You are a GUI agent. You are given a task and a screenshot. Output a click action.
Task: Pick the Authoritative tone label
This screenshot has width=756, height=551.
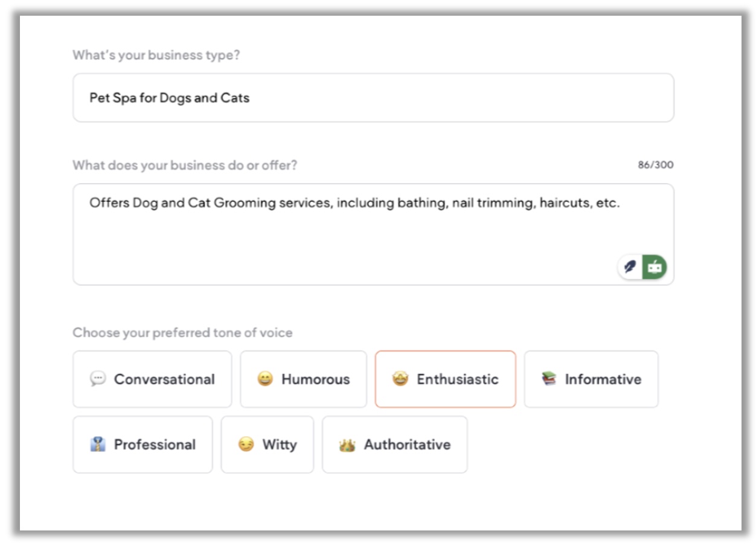point(407,445)
